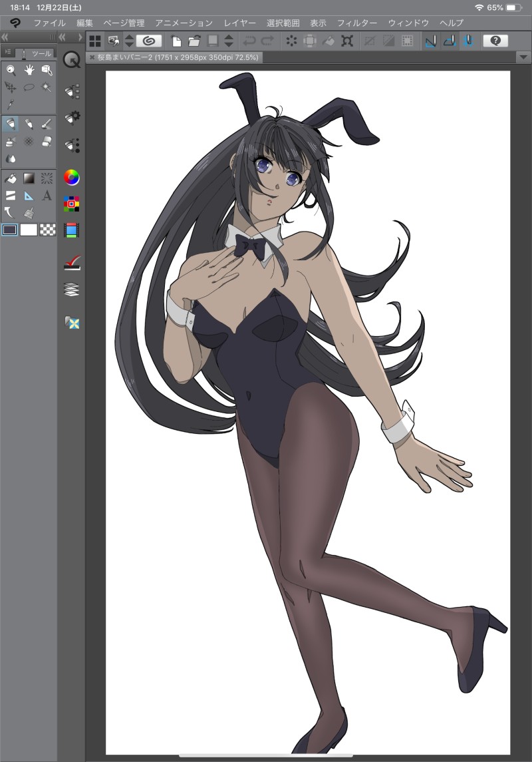Open the Sub Tool palette
The width and height of the screenshot is (532, 762).
click(72, 91)
